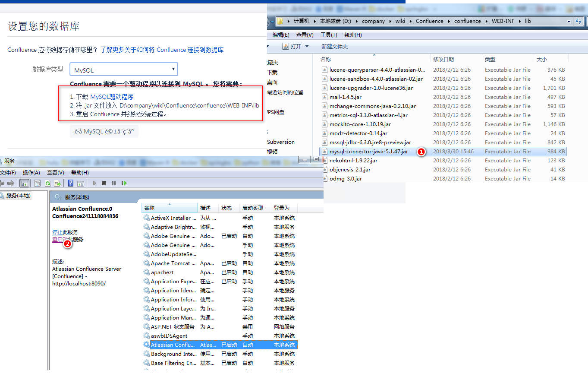The image size is (588, 380).
Task: Open Services 文件(F) menu
Action: (8, 173)
